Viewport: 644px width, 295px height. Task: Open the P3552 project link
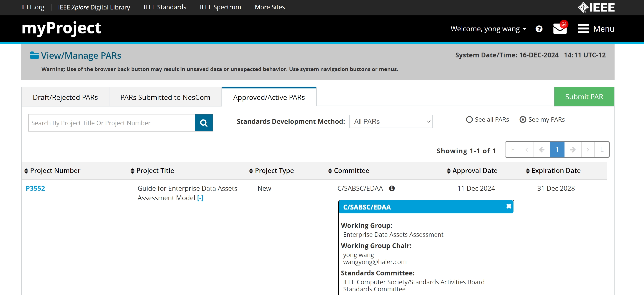click(35, 188)
